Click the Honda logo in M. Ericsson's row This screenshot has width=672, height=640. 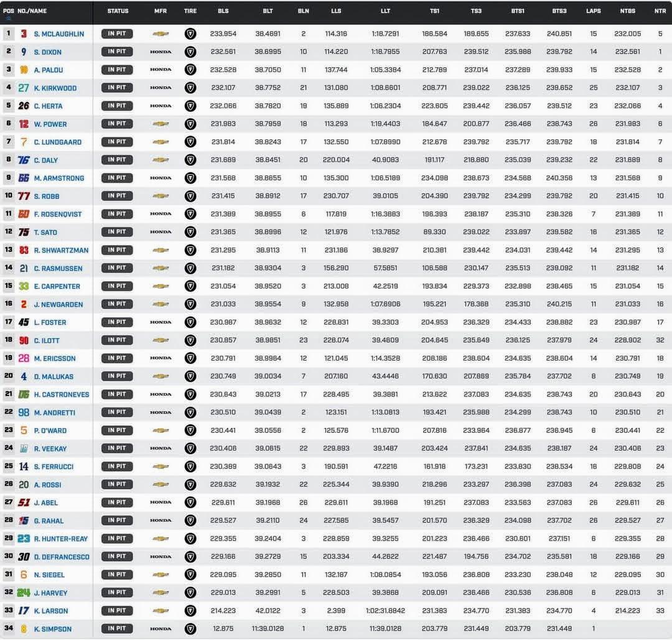pyautogui.click(x=161, y=358)
